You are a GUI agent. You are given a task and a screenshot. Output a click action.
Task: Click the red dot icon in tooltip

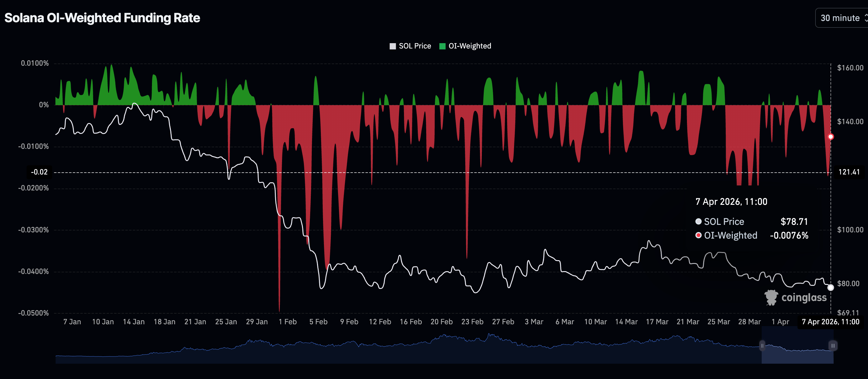click(699, 235)
